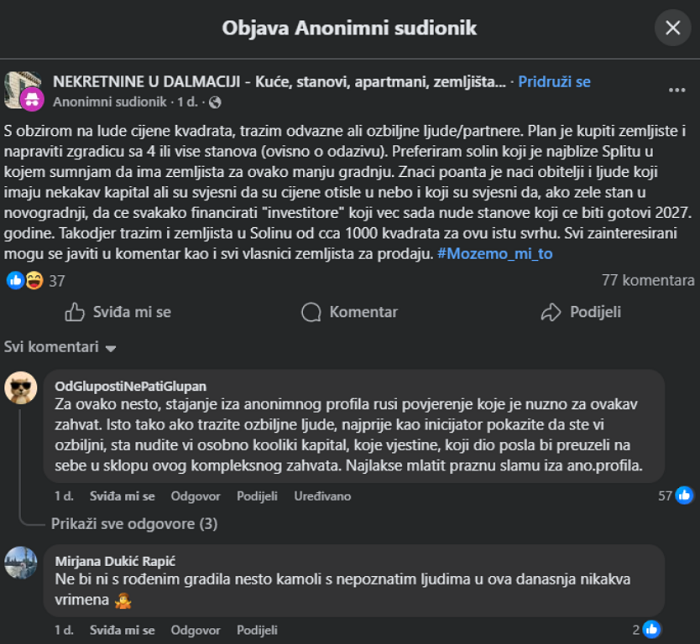
Task: Toggle Sviđa mi se on first comment
Action: coord(122,496)
